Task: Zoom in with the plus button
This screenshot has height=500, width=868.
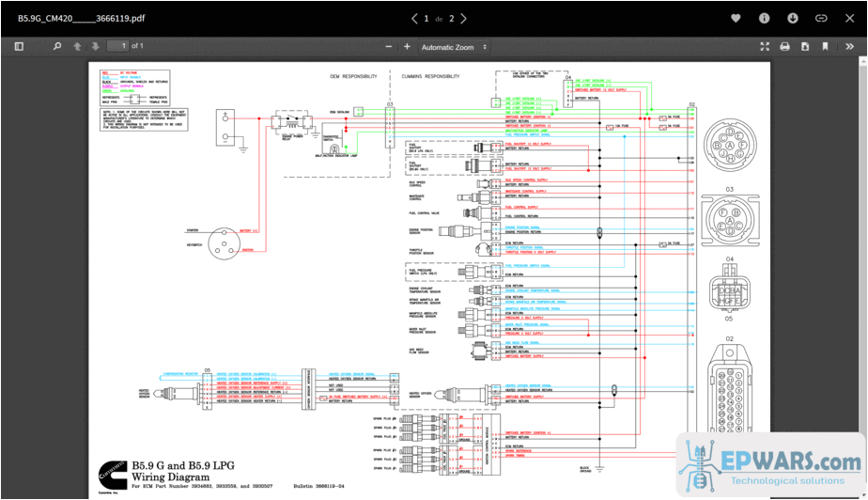Action: [x=407, y=47]
